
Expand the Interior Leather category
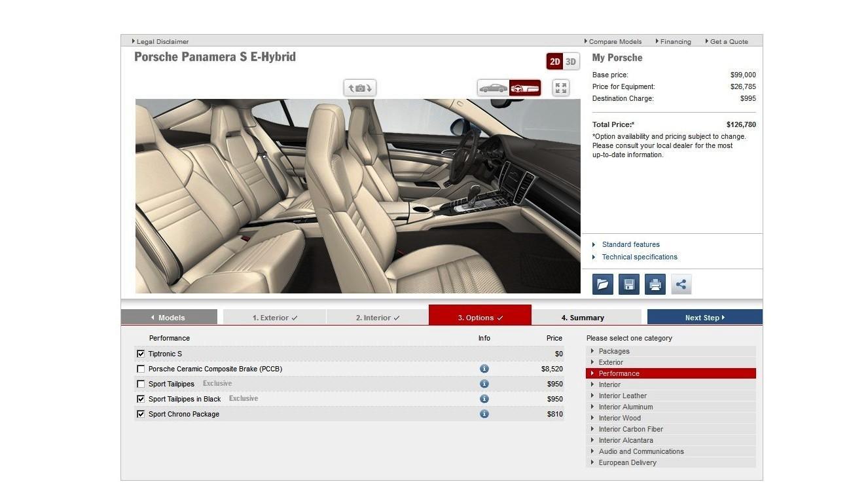(671, 396)
